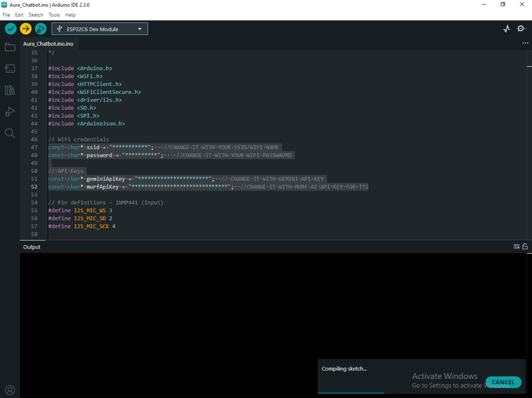The image size is (532, 398).
Task: Select the Aura_Chatbot.ino.ino tab
Action: coord(48,44)
